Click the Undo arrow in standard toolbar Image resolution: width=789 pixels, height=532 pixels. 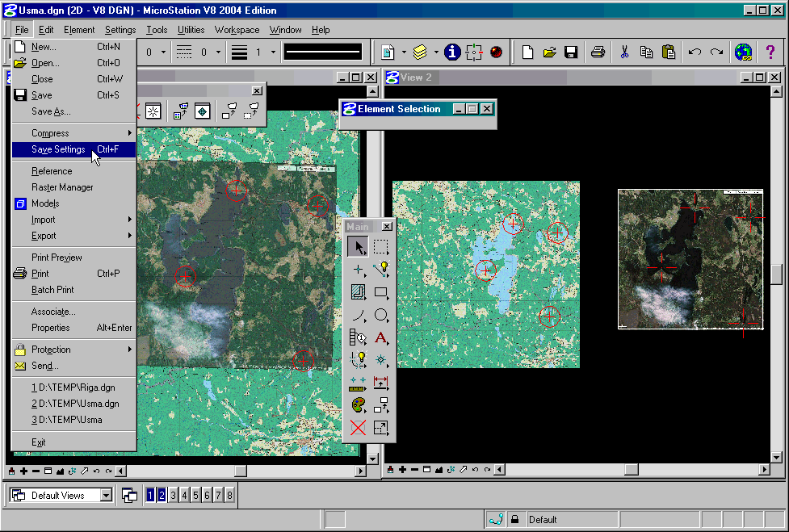(x=695, y=52)
